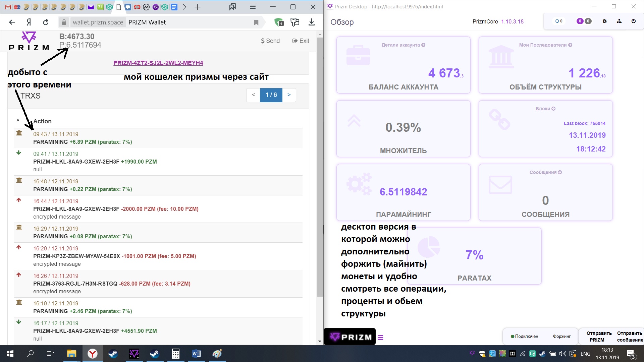Open Windows taskbar search

[30, 354]
